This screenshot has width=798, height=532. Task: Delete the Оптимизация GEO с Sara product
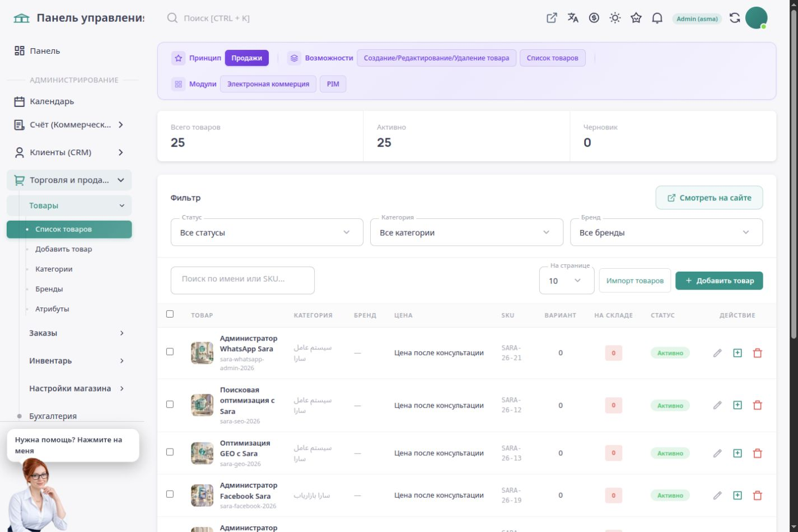click(758, 453)
